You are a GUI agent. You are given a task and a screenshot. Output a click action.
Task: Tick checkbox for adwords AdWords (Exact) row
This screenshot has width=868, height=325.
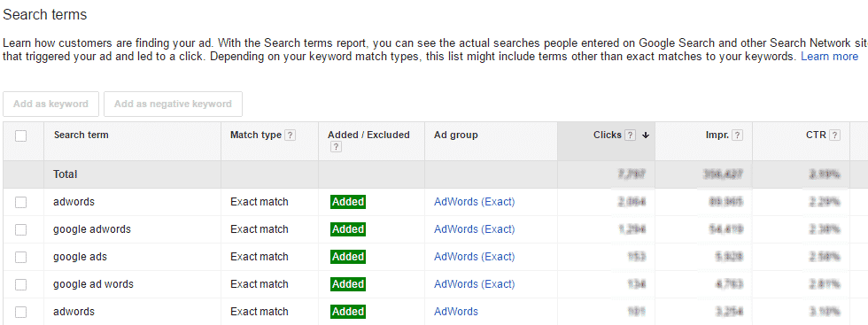click(21, 203)
